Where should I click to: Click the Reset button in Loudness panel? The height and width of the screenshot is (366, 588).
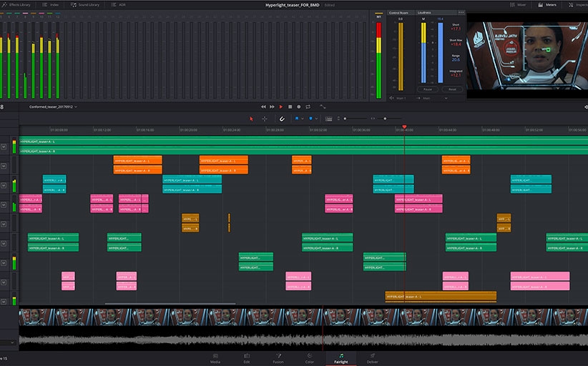452,89
